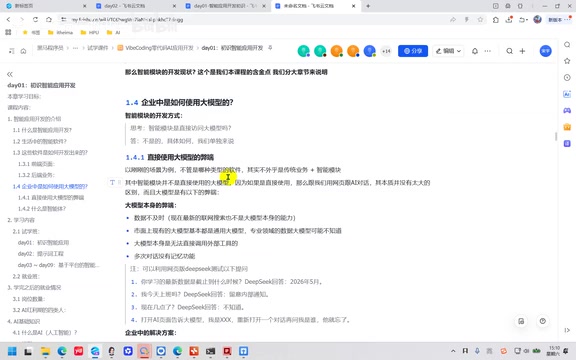Click the browser home button
This screenshot has height=360, width=576.
click(x=48, y=19)
